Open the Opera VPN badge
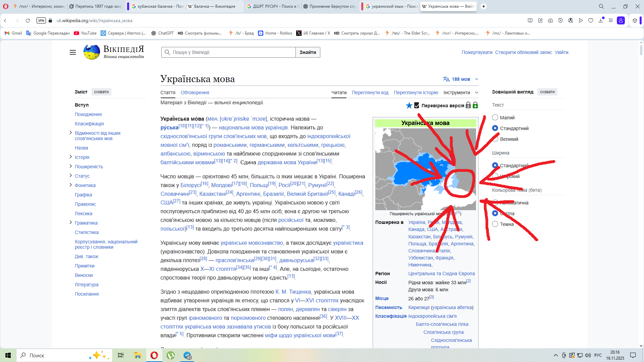The height and width of the screenshot is (362, 644). 41,20
